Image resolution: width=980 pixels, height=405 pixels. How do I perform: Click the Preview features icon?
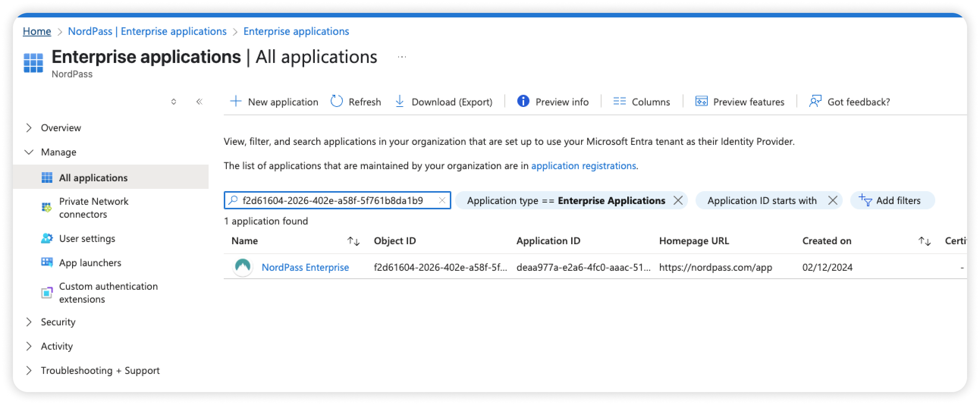coord(701,102)
